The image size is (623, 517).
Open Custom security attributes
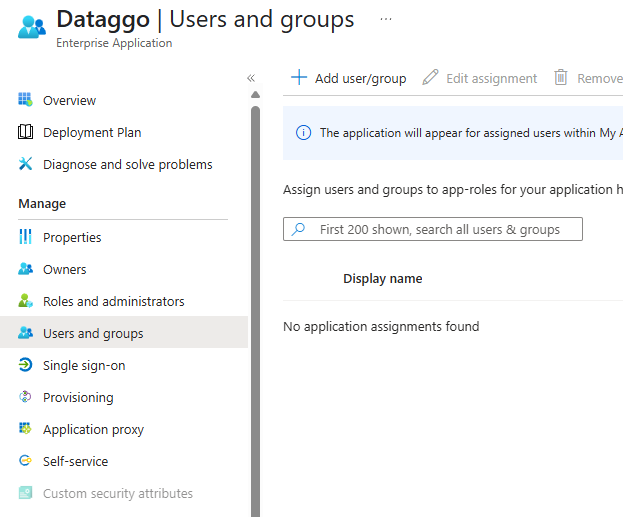[118, 494]
